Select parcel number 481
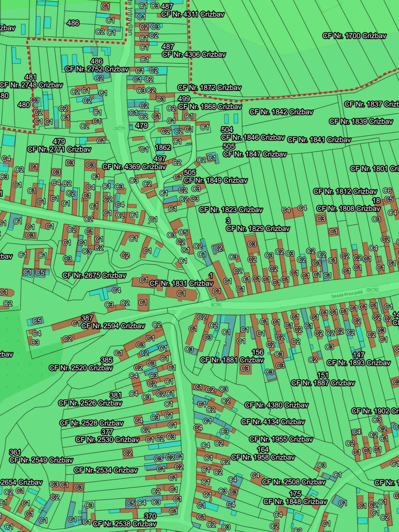Screen dimensions: 399x532 pyautogui.click(x=31, y=77)
